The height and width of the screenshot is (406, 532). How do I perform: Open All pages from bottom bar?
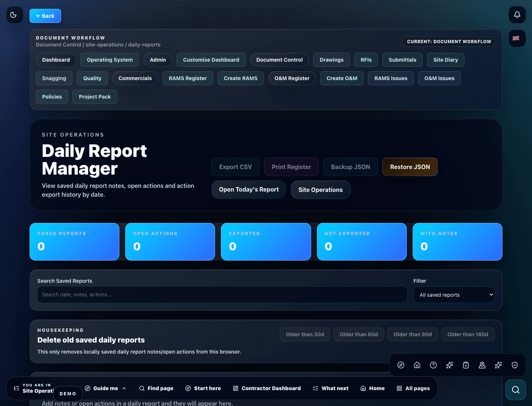point(413,388)
